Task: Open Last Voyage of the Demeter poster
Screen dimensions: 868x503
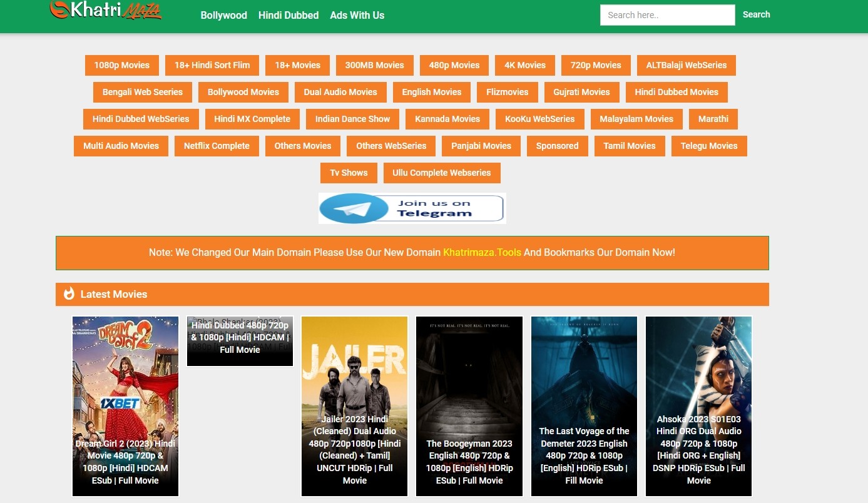Action: tap(584, 407)
